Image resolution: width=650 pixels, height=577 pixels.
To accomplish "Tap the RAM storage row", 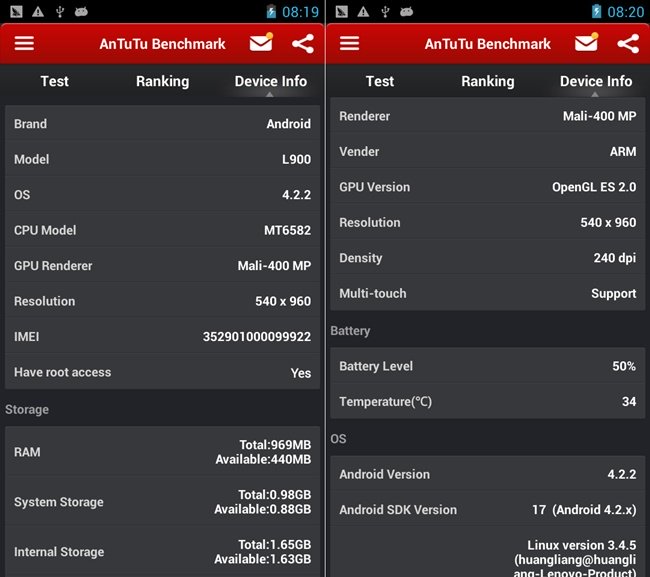I will [x=162, y=452].
